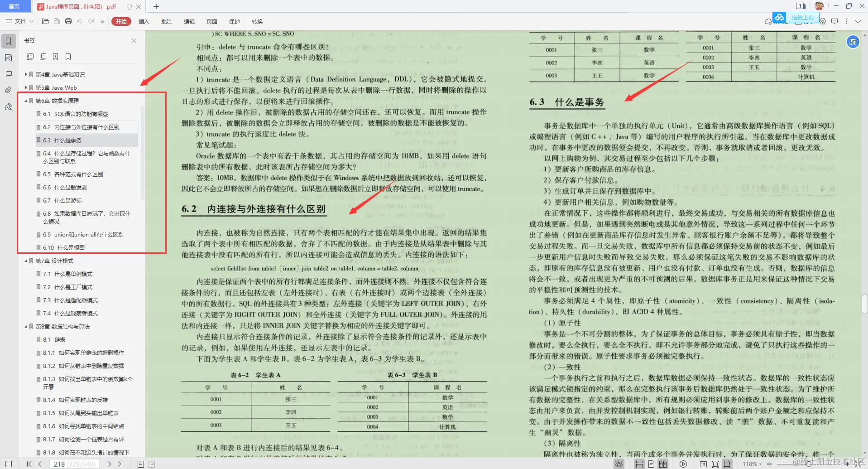Open a PDF file via the folder icon

(x=45, y=21)
